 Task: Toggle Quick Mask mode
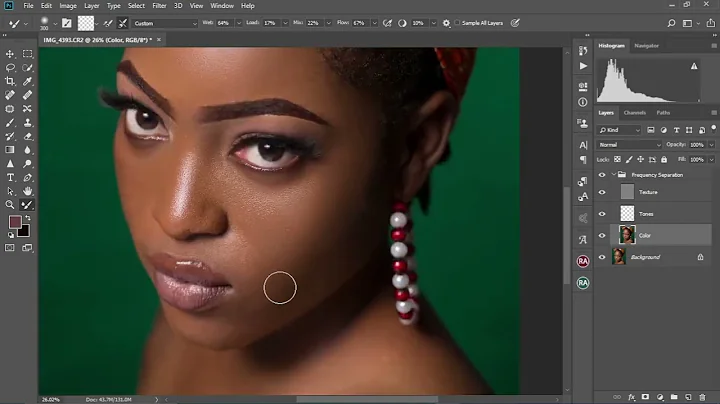pyautogui.click(x=10, y=248)
